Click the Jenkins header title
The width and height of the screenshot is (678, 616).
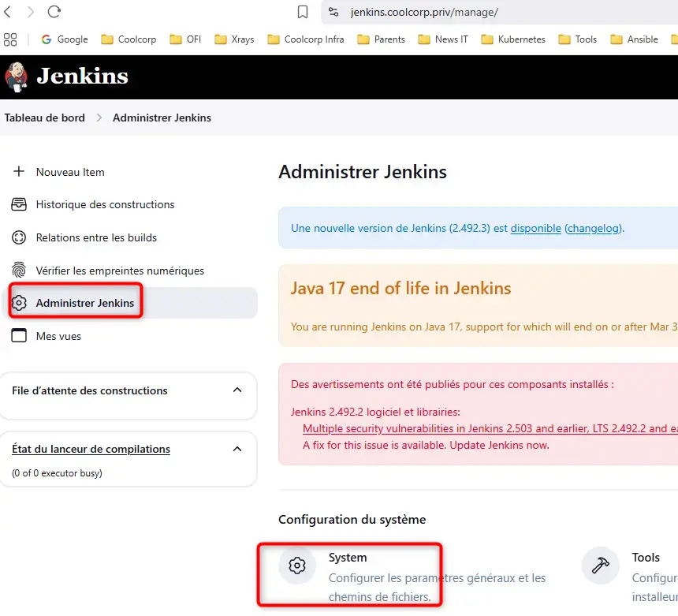coord(82,77)
